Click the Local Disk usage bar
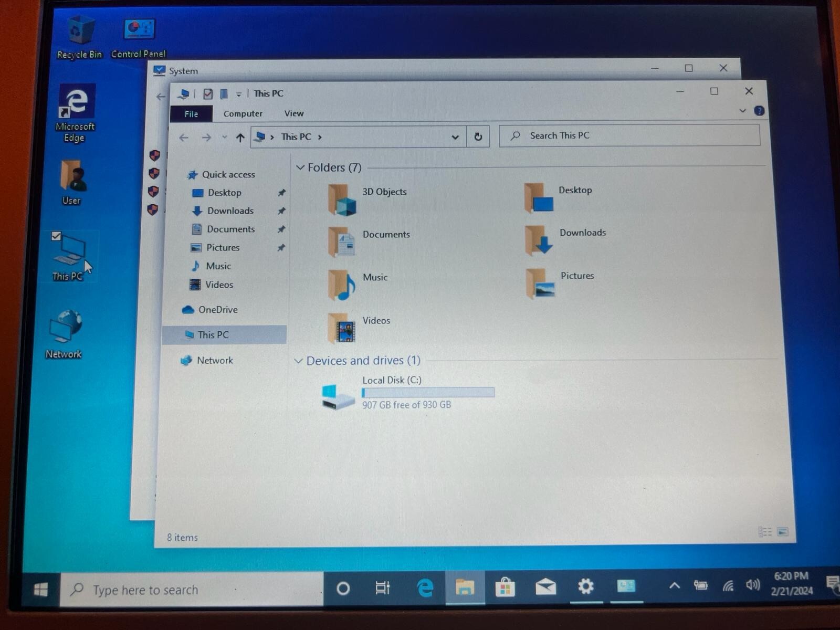The width and height of the screenshot is (840, 630). pyautogui.click(x=428, y=393)
